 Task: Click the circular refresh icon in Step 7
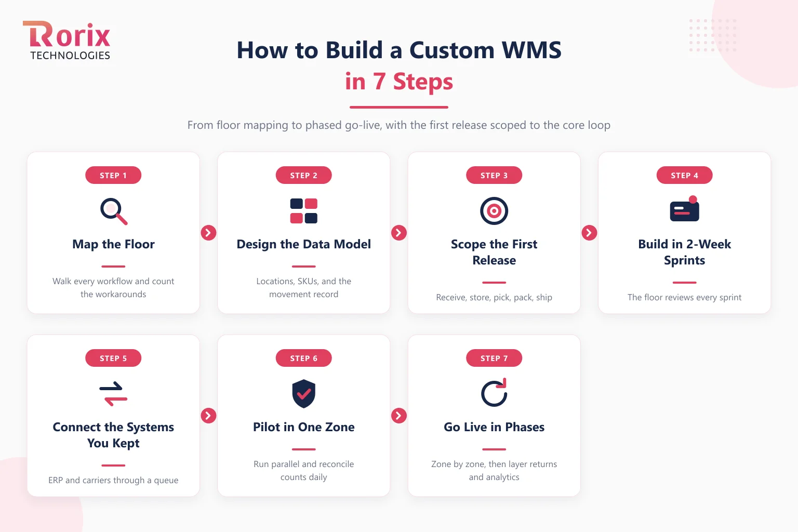click(x=494, y=393)
